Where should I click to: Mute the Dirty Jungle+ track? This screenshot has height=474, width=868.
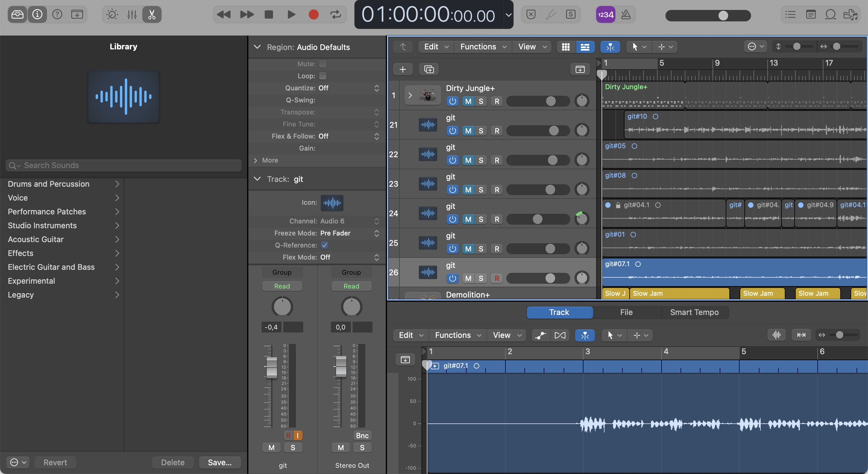(x=468, y=101)
